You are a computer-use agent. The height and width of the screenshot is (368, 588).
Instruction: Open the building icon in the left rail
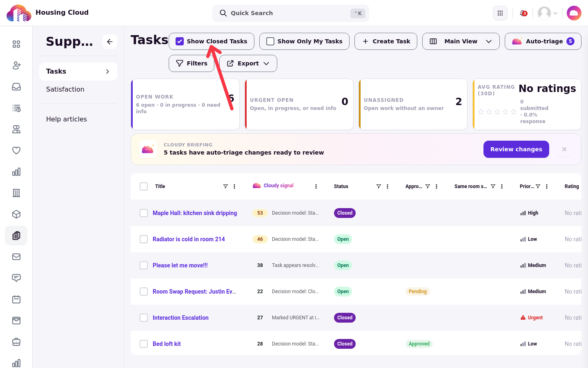pyautogui.click(x=16, y=193)
